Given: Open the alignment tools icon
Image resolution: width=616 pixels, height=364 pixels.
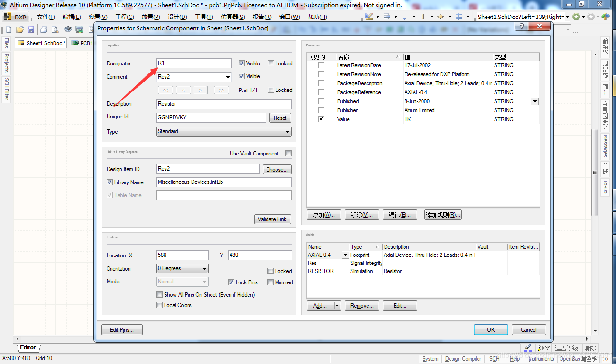Looking at the screenshot, I should 387,17.
